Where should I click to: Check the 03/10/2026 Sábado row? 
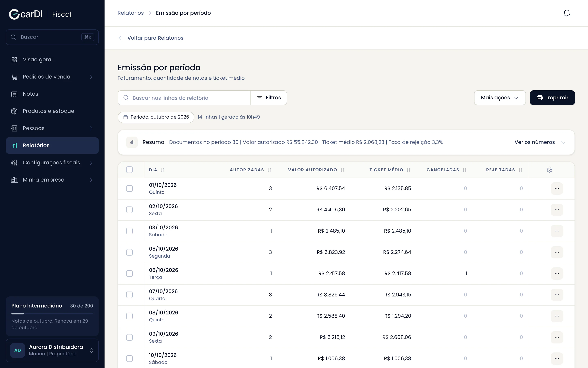[x=129, y=231]
